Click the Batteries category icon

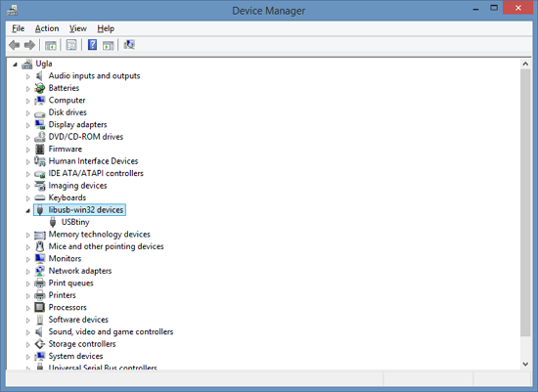coord(40,88)
